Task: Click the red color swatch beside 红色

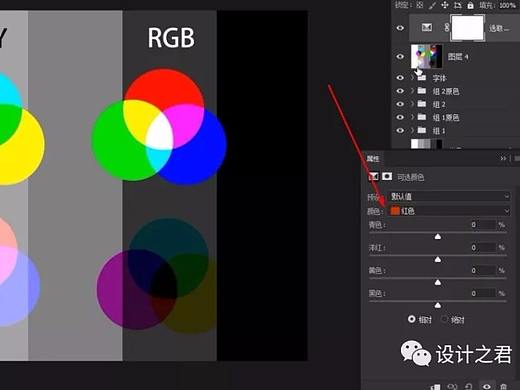Action: click(395, 211)
